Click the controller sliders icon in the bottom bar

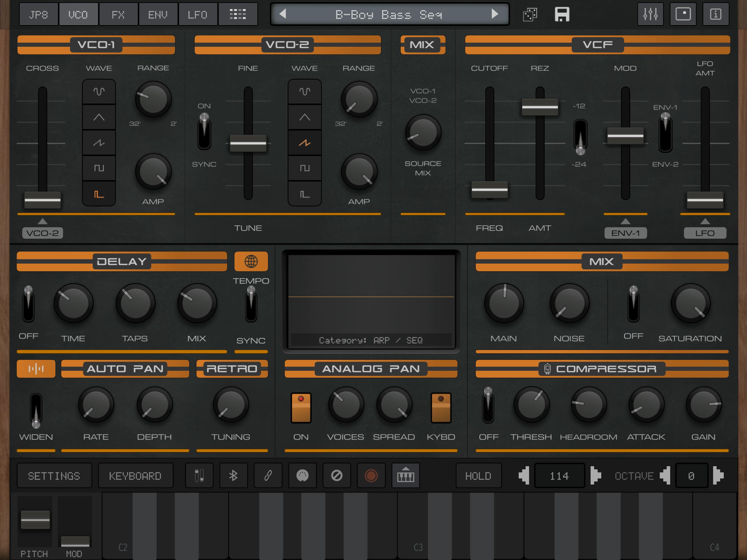coord(199,476)
